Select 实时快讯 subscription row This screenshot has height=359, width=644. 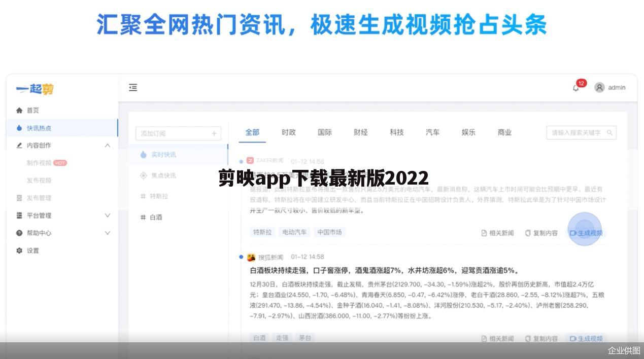178,155
